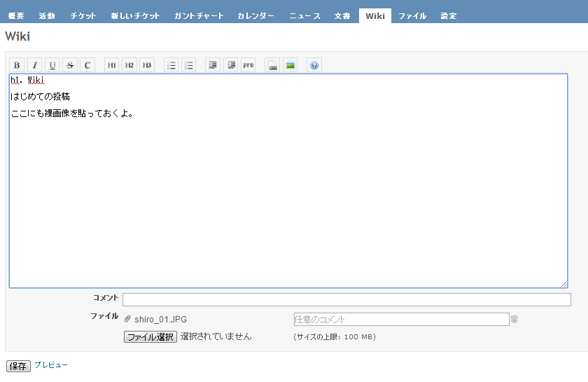Click the ファイル選択 button
Image resolution: width=588 pixels, height=382 pixels.
click(x=150, y=336)
